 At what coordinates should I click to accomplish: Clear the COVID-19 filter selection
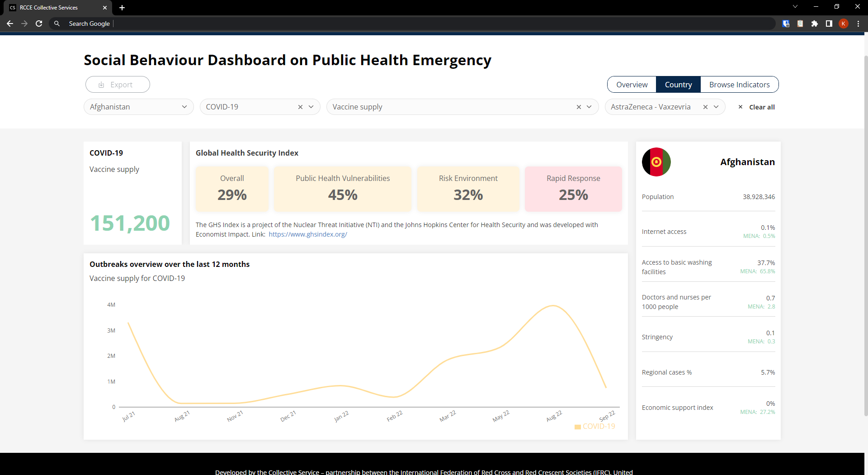click(300, 107)
